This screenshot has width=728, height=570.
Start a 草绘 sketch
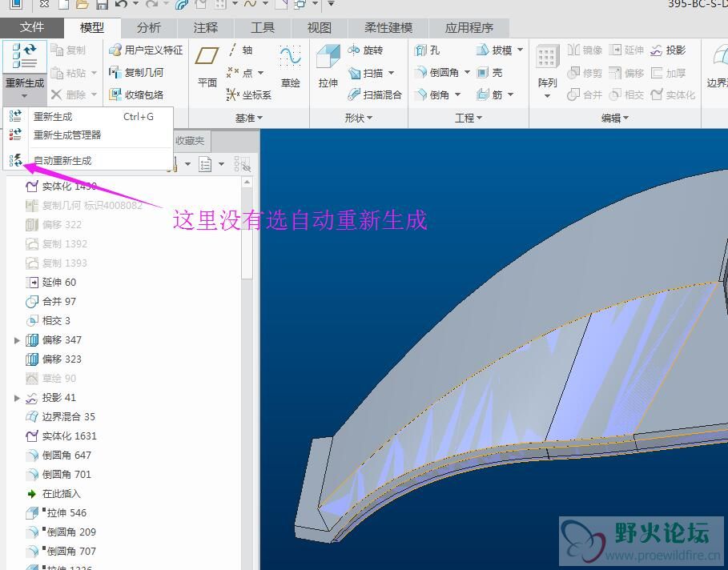[x=291, y=65]
